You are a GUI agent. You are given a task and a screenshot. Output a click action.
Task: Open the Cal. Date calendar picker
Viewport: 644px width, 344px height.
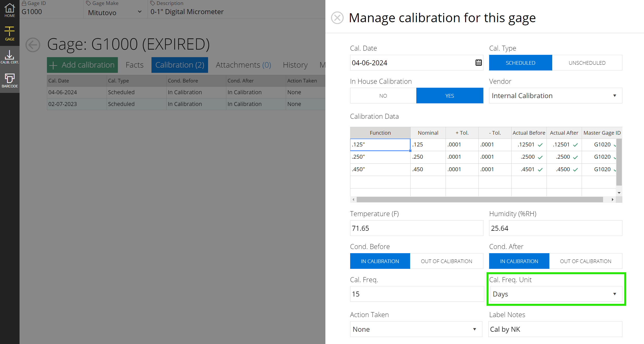point(478,63)
